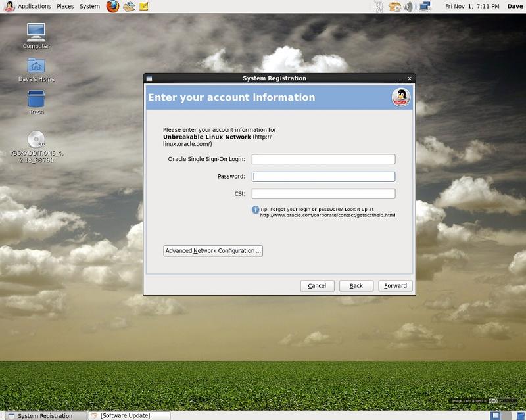Open the sticky notes launcher icon

(144, 7)
